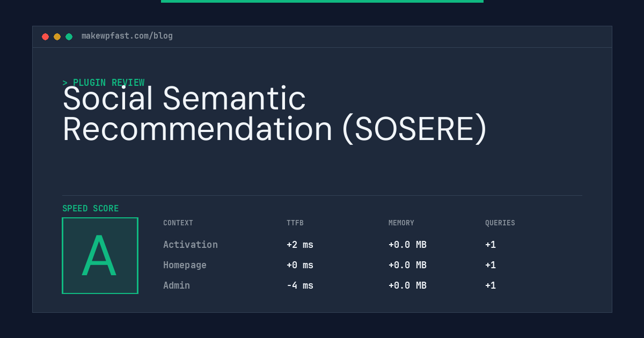The width and height of the screenshot is (644, 338).
Task: Click the CONTEXT column header
Action: [x=178, y=223]
